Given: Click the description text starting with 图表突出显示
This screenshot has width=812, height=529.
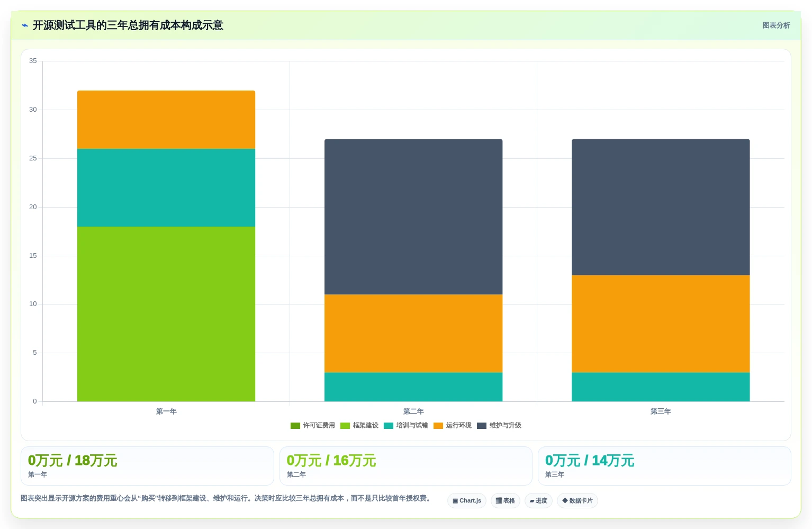Looking at the screenshot, I should point(227,498).
